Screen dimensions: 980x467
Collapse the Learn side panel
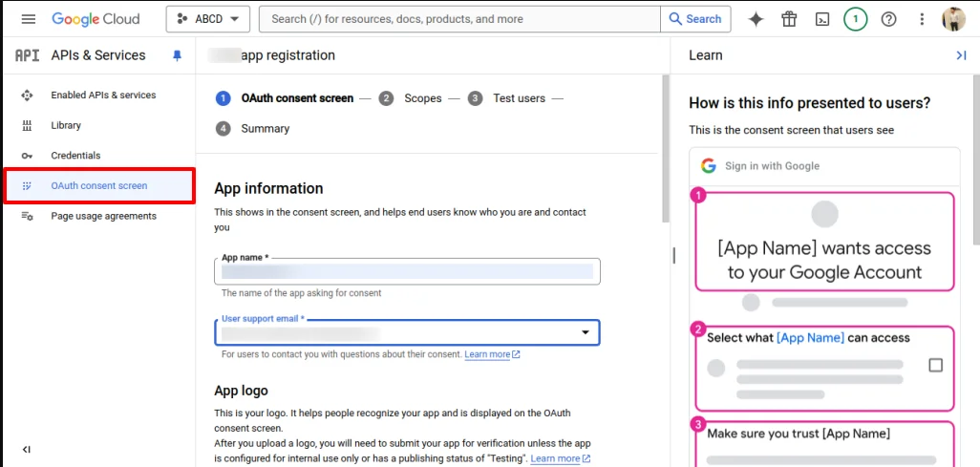click(961, 55)
